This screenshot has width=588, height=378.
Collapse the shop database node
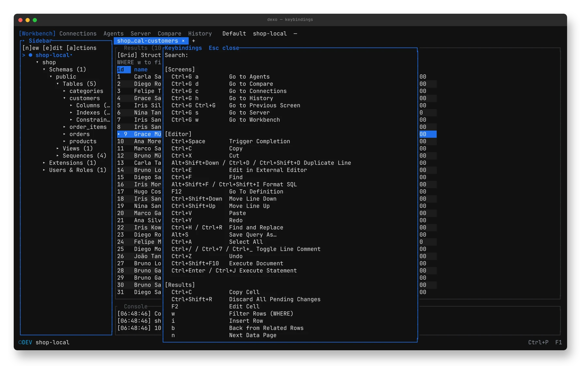coord(37,62)
